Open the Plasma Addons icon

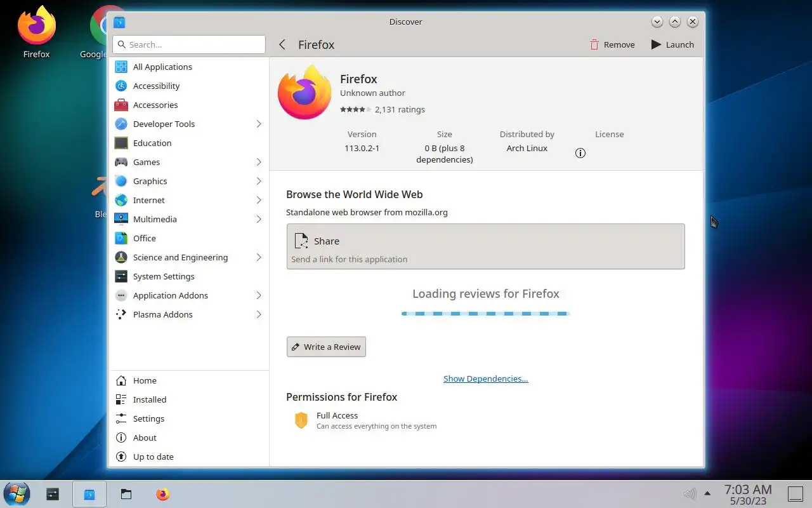point(121,314)
